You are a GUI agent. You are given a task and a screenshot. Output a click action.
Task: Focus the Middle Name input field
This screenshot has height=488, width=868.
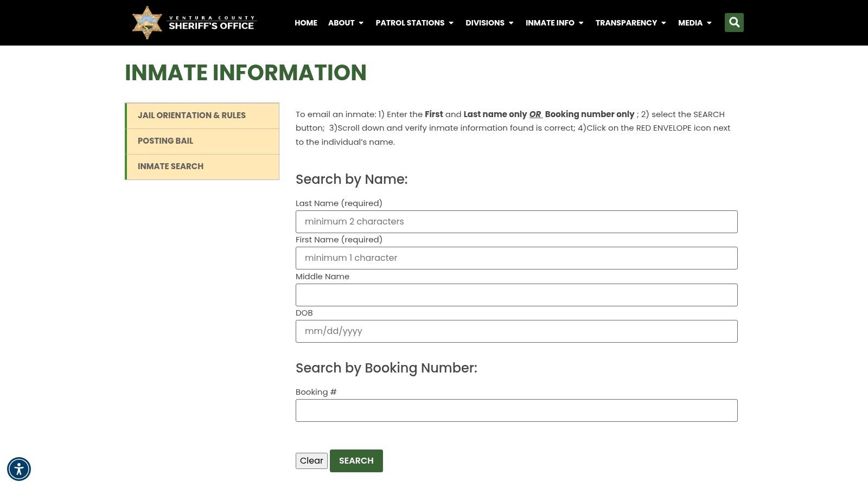(x=516, y=295)
